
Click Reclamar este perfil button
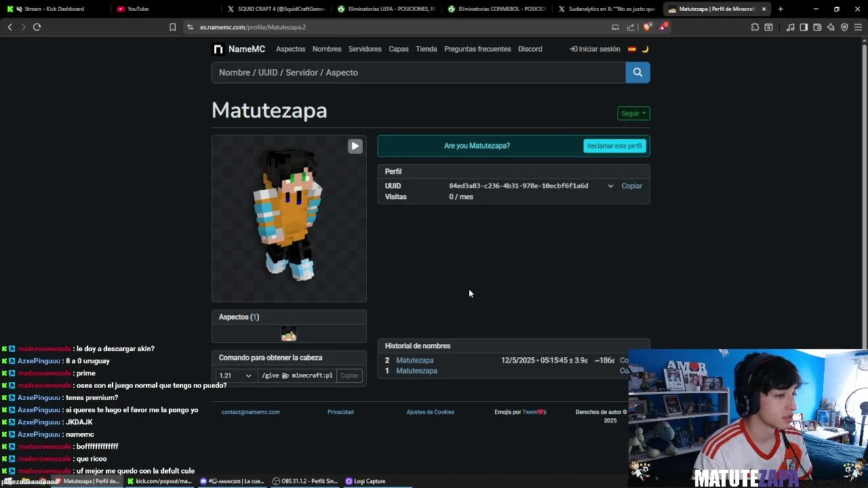pyautogui.click(x=614, y=146)
